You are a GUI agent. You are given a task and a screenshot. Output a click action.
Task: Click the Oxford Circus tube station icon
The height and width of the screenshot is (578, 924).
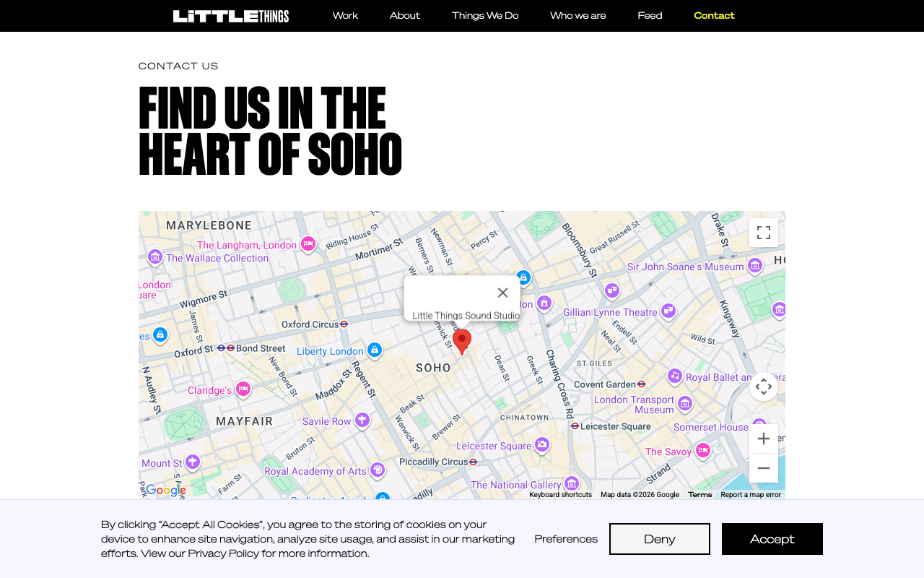point(344,324)
